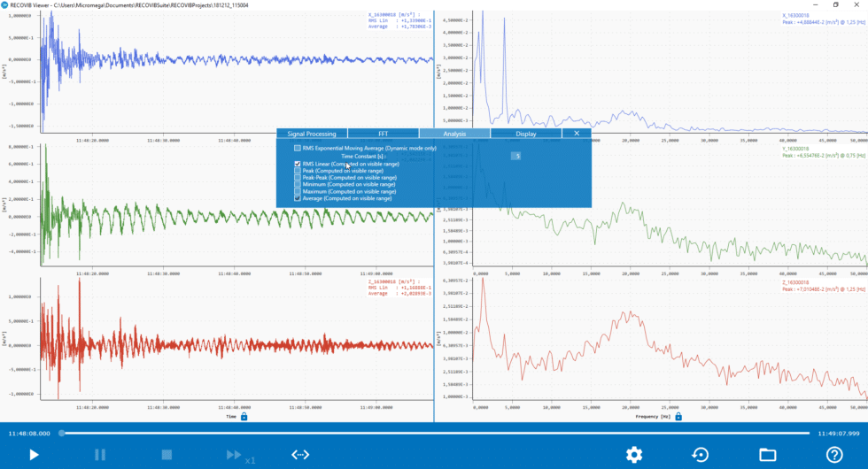This screenshot has width=868, height=469.
Task: Click the fit-to-width arrows icon
Action: click(300, 455)
